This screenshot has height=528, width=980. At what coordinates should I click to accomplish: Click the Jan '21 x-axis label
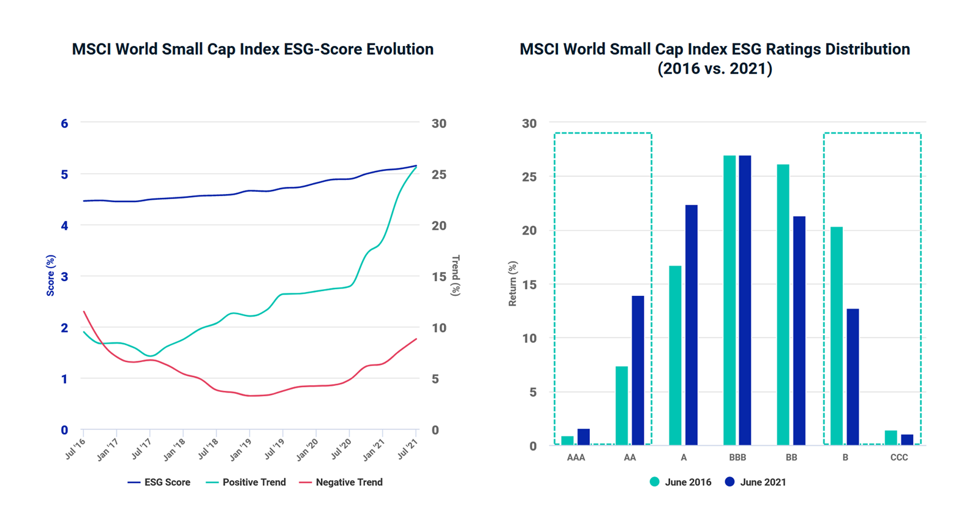pyautogui.click(x=374, y=450)
